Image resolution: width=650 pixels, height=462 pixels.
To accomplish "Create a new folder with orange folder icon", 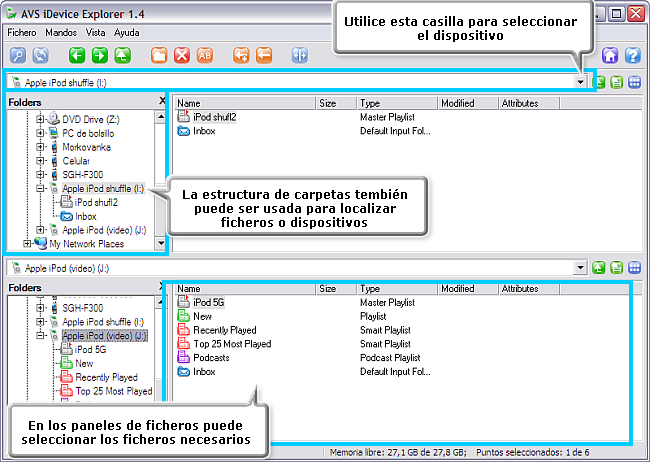I will 159,55.
